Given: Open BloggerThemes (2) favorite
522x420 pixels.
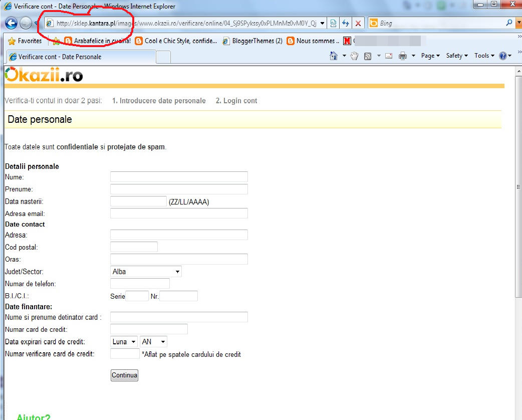Looking at the screenshot, I should click(x=252, y=41).
